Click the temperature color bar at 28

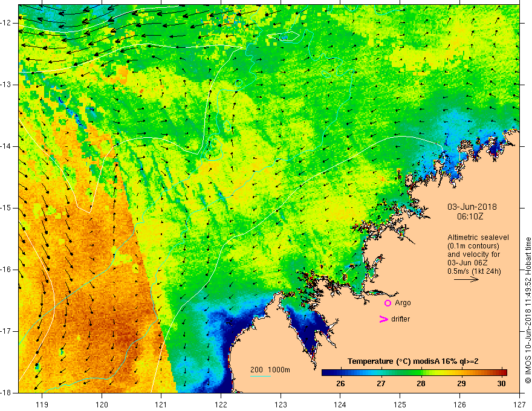tap(421, 373)
